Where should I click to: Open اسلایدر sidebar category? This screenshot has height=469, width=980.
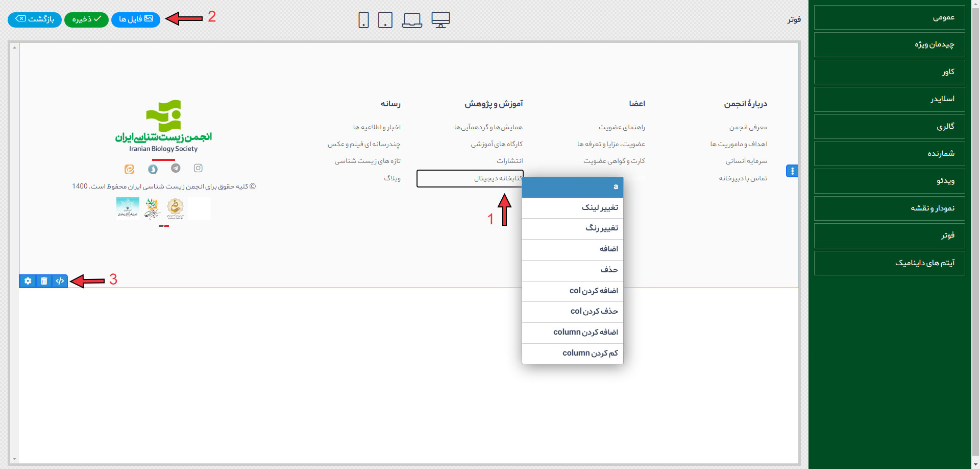[889, 99]
